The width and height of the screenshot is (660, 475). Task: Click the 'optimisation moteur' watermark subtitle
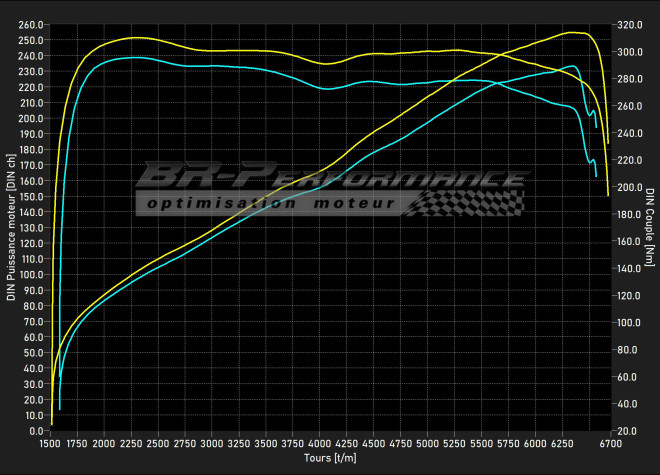(x=270, y=204)
